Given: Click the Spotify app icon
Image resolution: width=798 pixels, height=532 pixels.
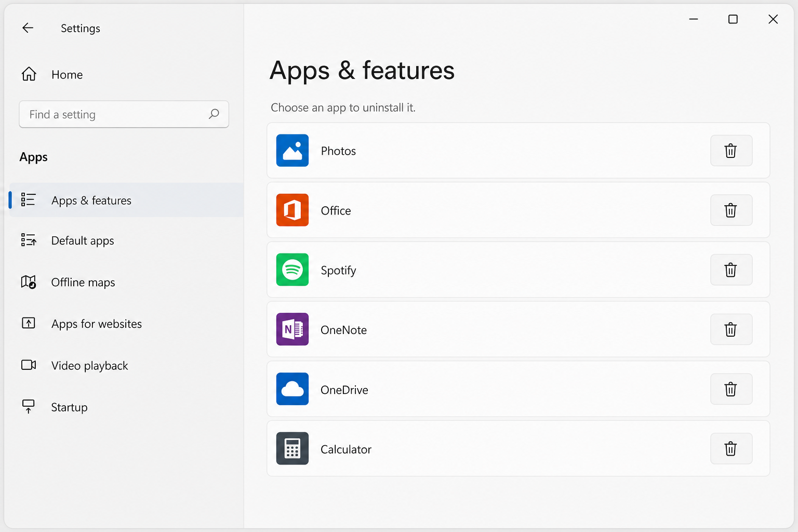Looking at the screenshot, I should point(292,270).
